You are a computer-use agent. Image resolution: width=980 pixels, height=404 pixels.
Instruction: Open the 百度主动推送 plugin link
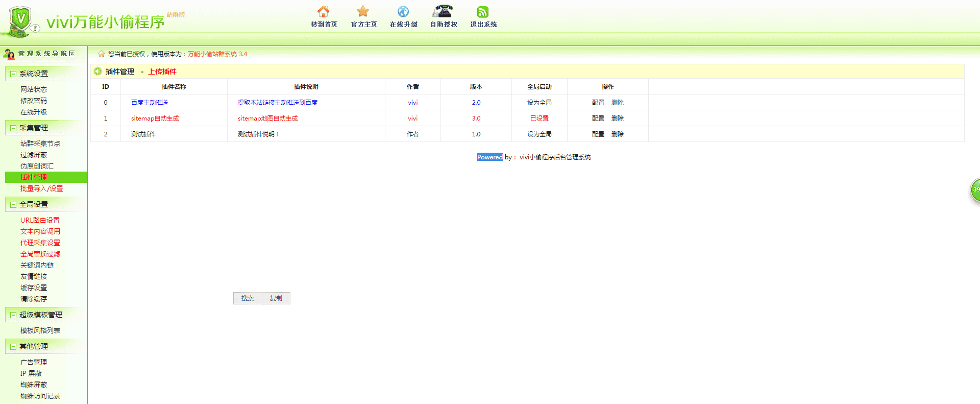[x=150, y=103]
